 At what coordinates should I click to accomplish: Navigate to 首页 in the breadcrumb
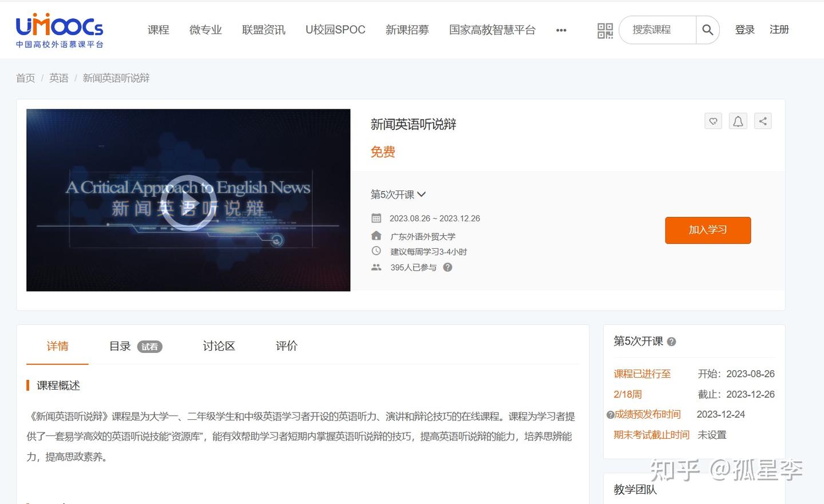[25, 77]
